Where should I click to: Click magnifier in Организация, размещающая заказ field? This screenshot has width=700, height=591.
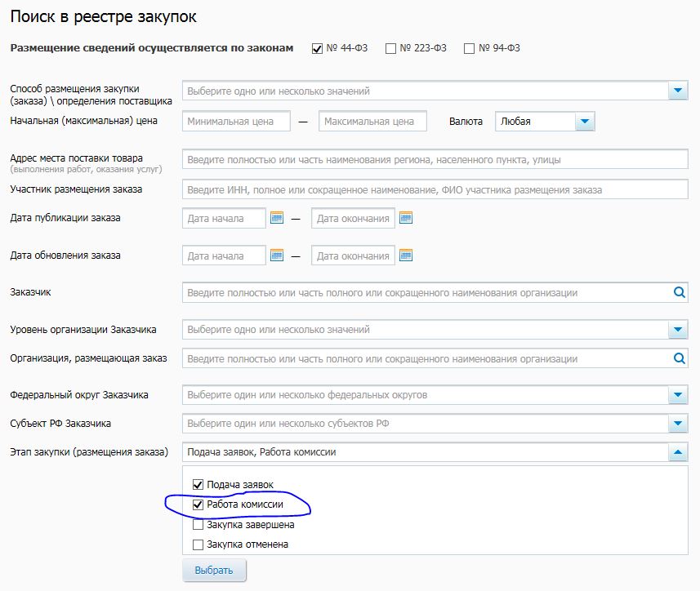coord(679,358)
